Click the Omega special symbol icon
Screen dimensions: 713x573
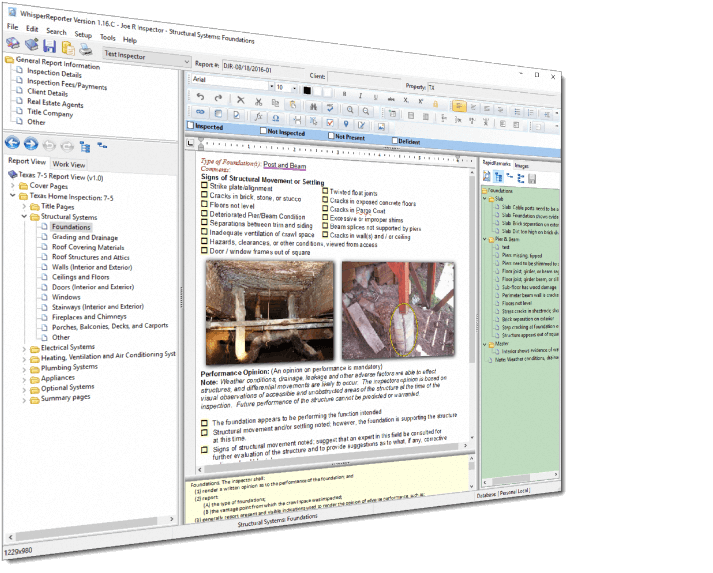click(276, 118)
